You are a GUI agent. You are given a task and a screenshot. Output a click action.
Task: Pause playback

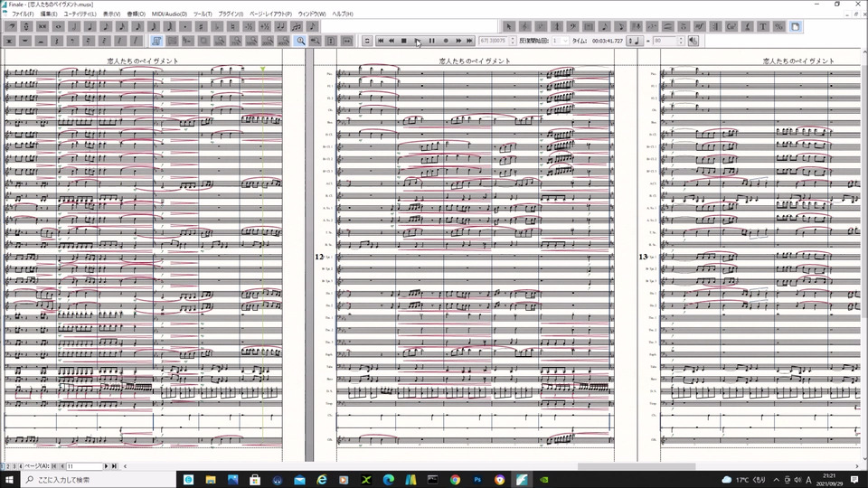tap(431, 41)
